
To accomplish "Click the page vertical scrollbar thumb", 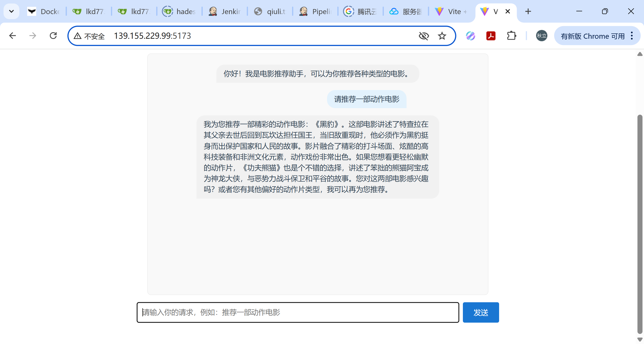I will click(x=640, y=224).
